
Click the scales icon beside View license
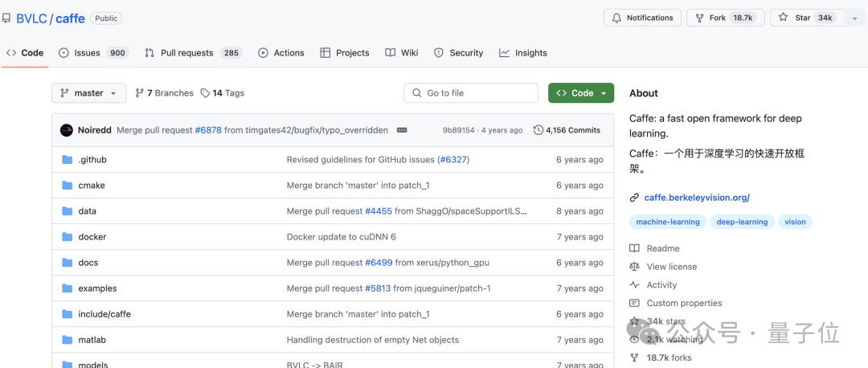[x=634, y=267]
